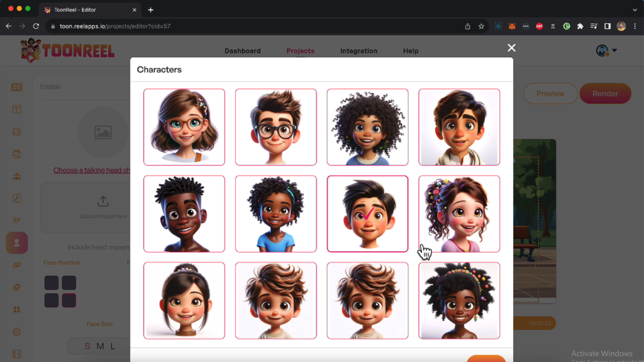Go to Projects in the top navigation
This screenshot has width=644, height=362.
tap(300, 51)
